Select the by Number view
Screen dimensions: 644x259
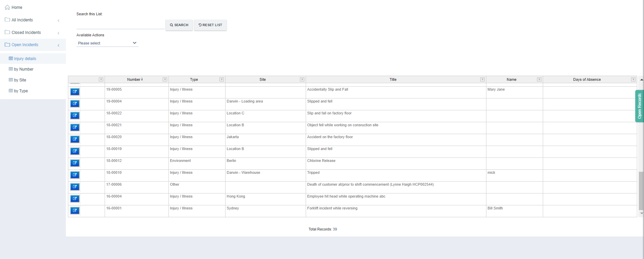point(23,69)
